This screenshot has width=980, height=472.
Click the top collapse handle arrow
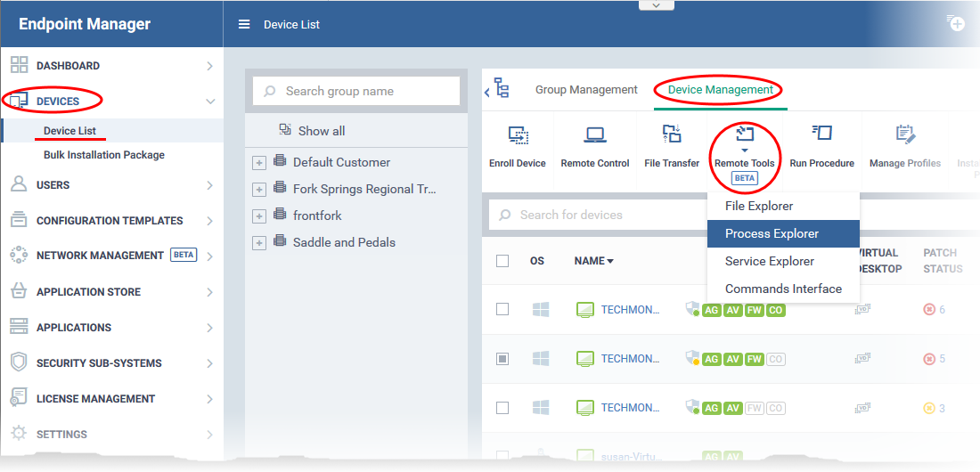pyautogui.click(x=656, y=5)
